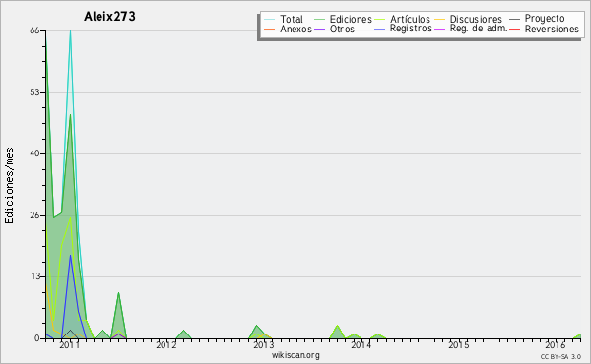Screen dimensions: 591x364
Task: Click the Total legend label
Action: 291,19
